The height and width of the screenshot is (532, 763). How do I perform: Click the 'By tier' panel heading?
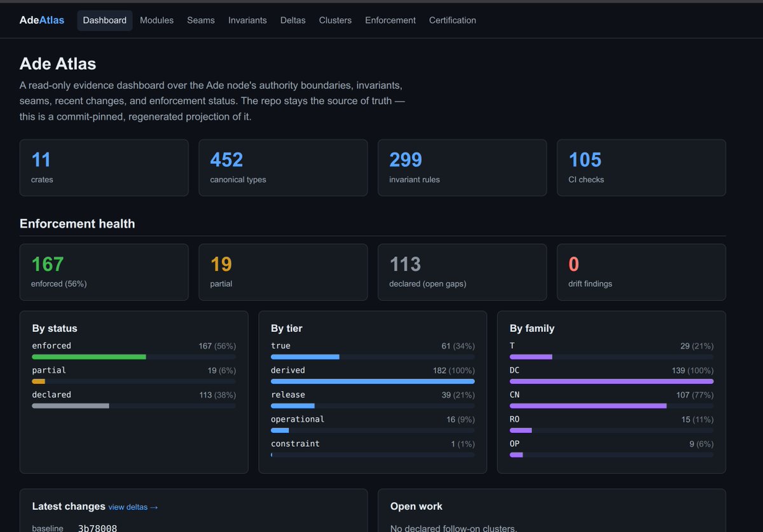pyautogui.click(x=287, y=329)
